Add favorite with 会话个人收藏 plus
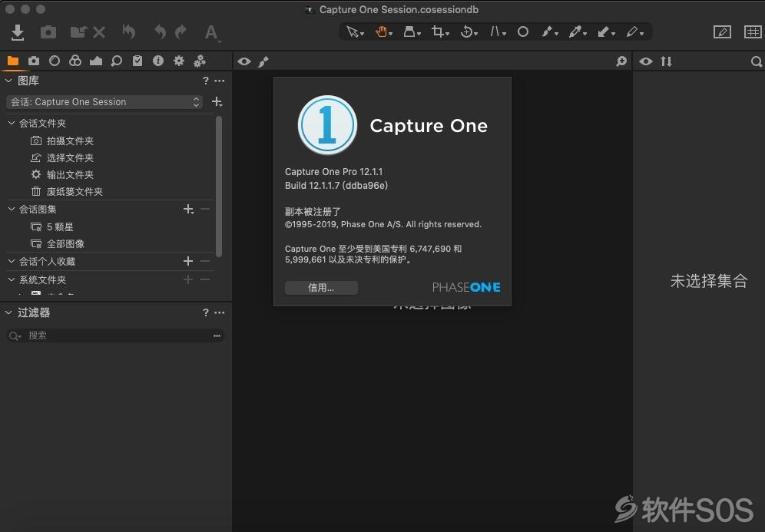Image resolution: width=765 pixels, height=532 pixels. click(188, 261)
